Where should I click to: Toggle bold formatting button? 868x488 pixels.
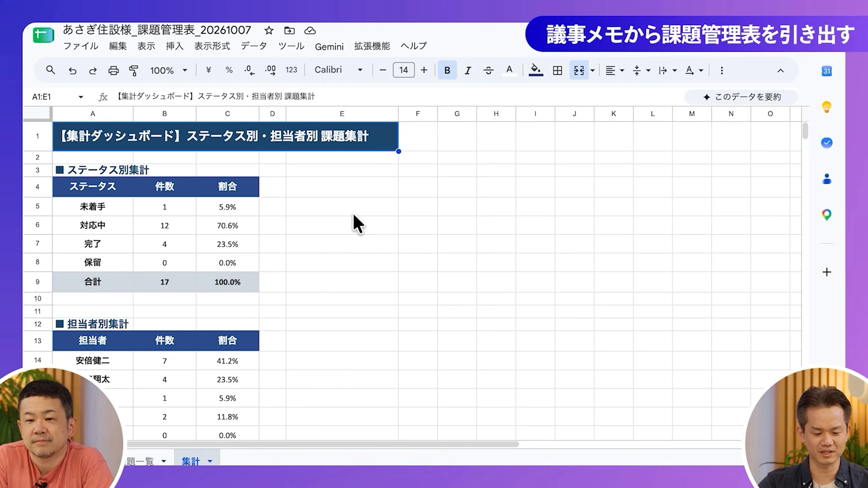[447, 70]
